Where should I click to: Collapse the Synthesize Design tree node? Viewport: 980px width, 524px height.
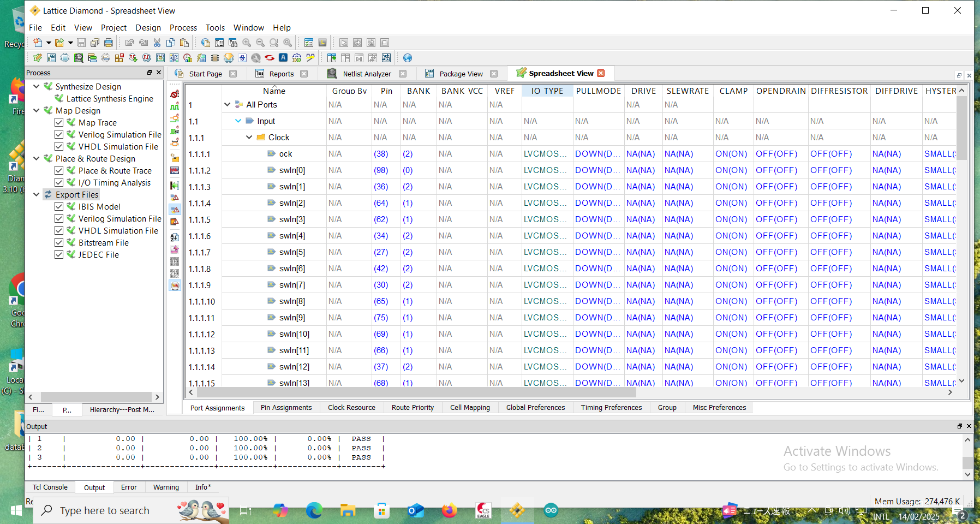point(37,86)
